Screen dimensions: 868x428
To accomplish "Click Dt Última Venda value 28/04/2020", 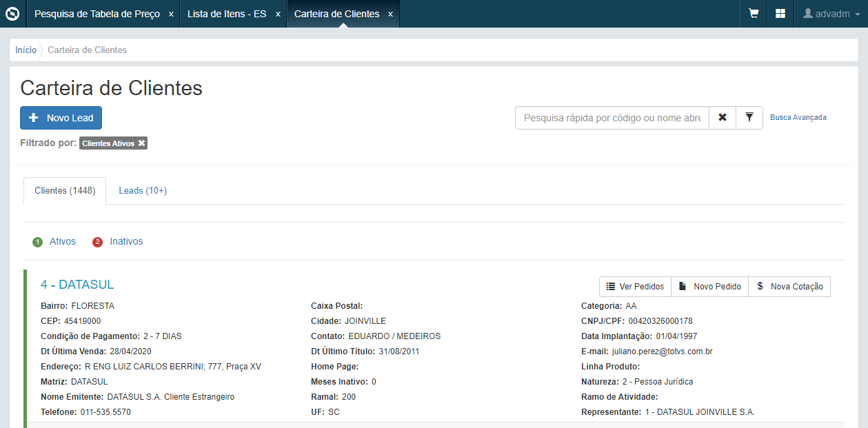I will [x=130, y=351].
